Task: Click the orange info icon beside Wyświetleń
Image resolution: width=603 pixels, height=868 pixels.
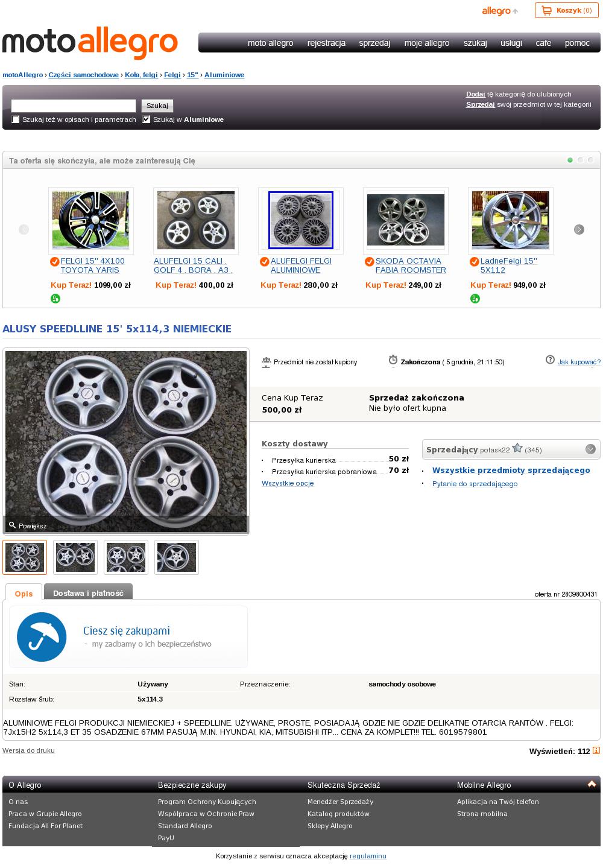Action: tap(596, 750)
